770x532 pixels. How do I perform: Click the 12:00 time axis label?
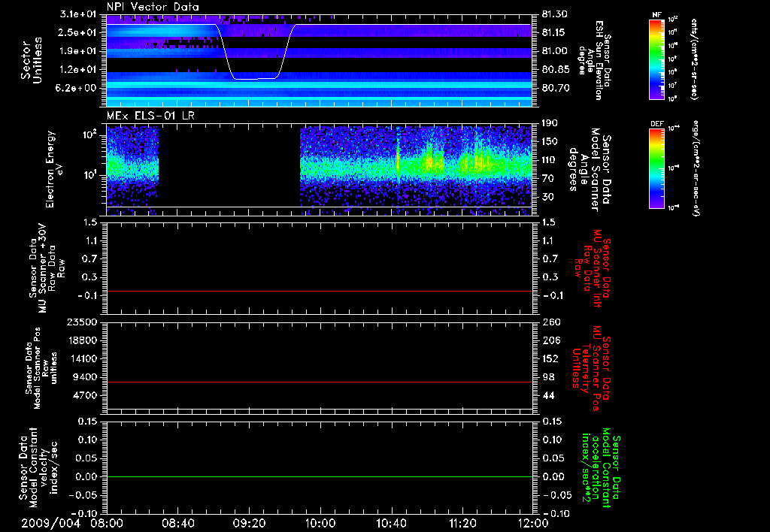(x=533, y=523)
